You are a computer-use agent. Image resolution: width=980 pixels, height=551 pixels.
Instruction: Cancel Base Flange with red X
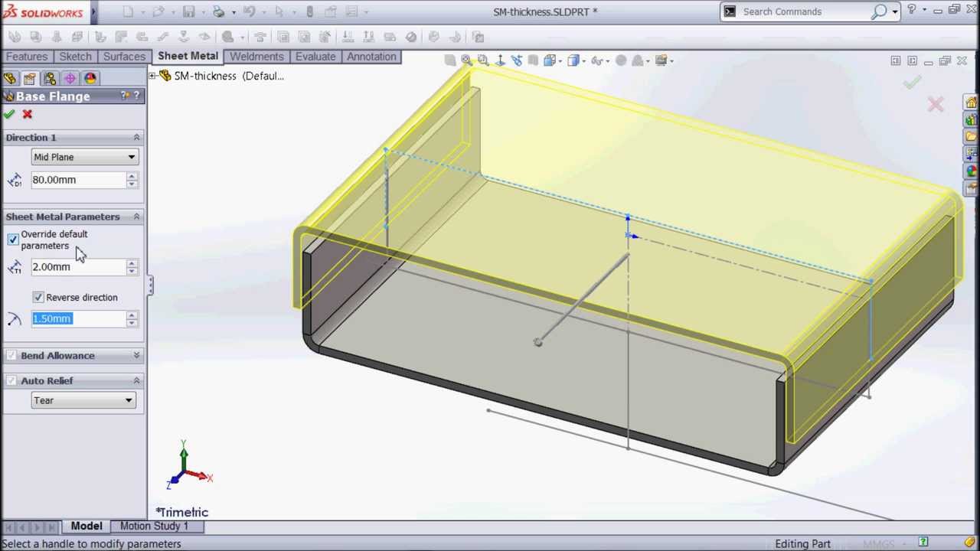tap(28, 114)
